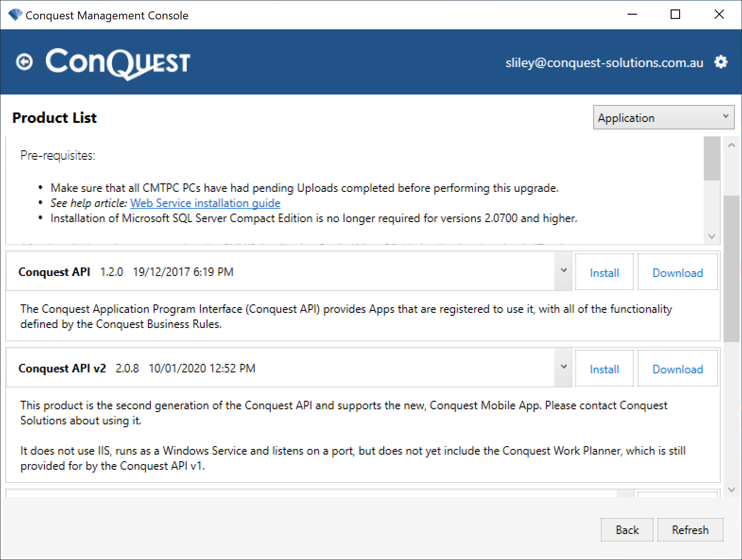Open settings with the gear icon
The image size is (742, 560).
(720, 62)
